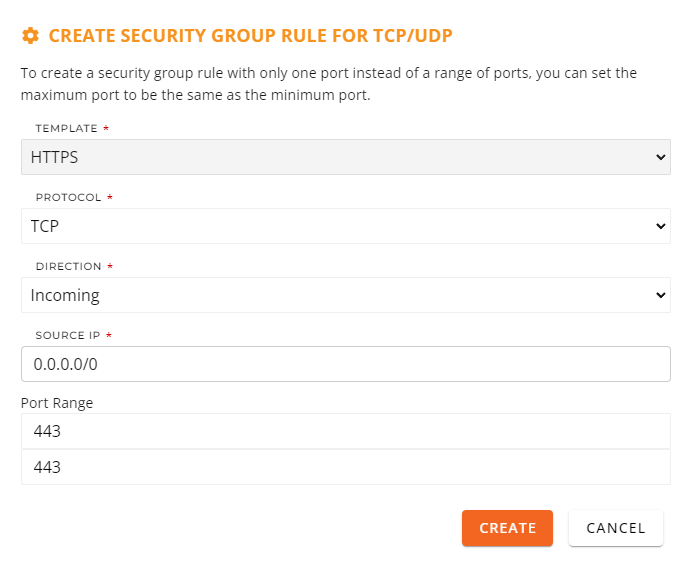Click the chevron arrow on the HTTPS field

pyautogui.click(x=660, y=157)
